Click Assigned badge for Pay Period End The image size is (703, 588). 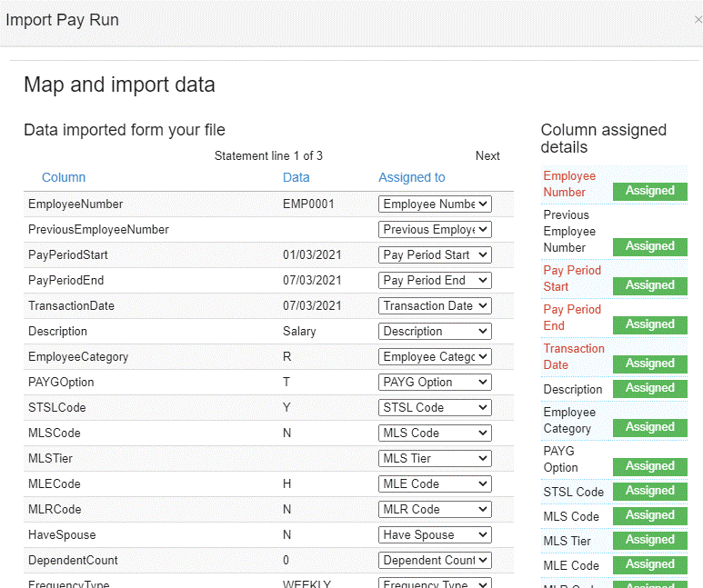[649, 324]
